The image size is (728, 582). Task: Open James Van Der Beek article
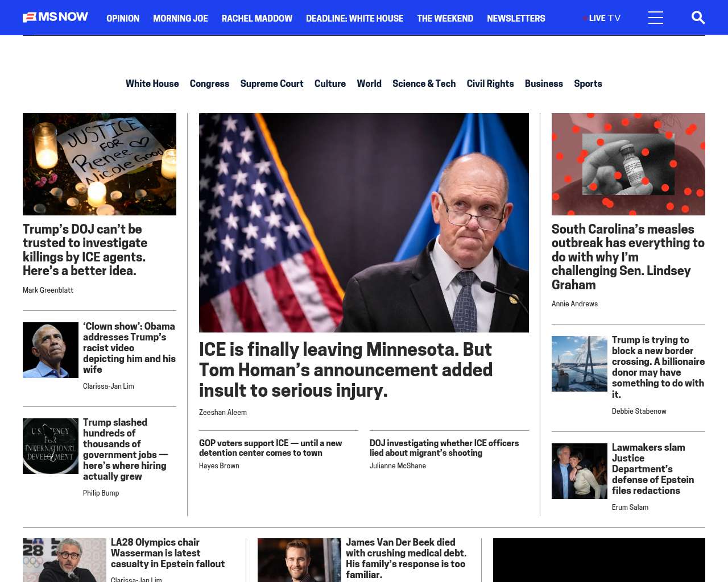[x=406, y=558]
